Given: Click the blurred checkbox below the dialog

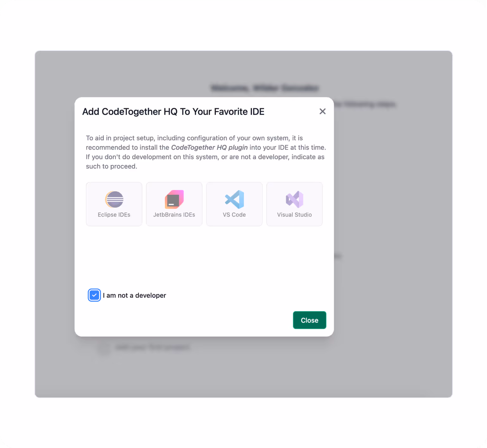Looking at the screenshot, I should (104, 348).
